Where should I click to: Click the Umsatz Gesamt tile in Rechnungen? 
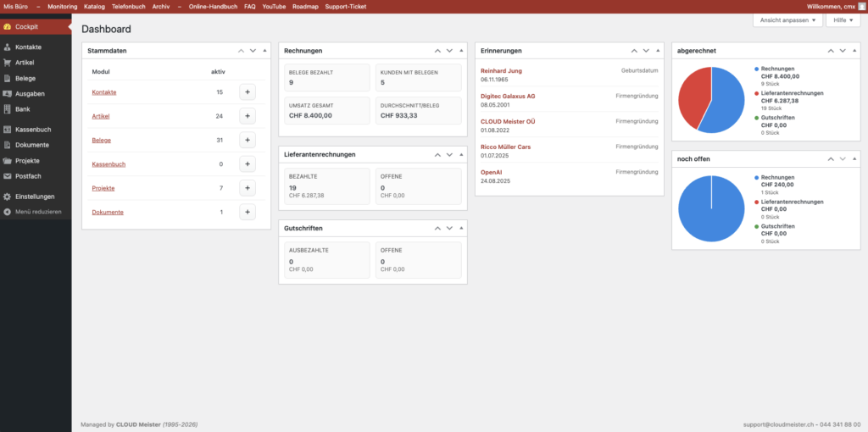(x=325, y=108)
